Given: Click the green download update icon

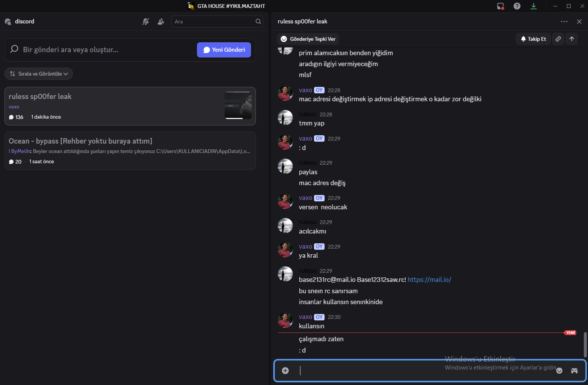Looking at the screenshot, I should point(534,6).
